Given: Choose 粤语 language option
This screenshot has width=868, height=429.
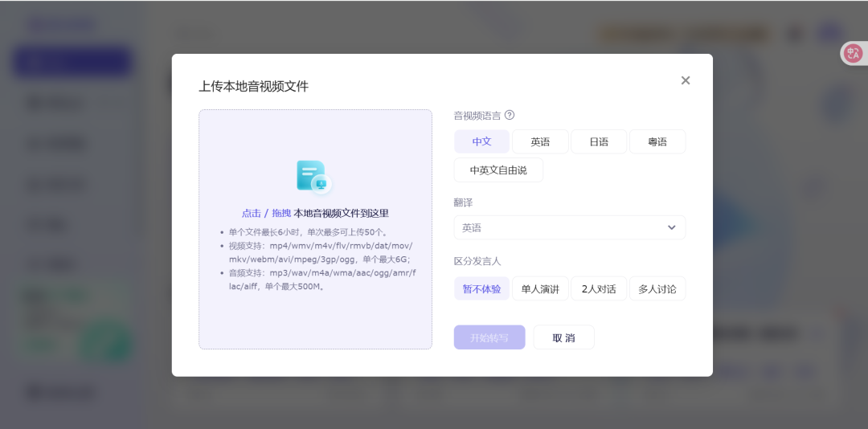Looking at the screenshot, I should (x=657, y=141).
